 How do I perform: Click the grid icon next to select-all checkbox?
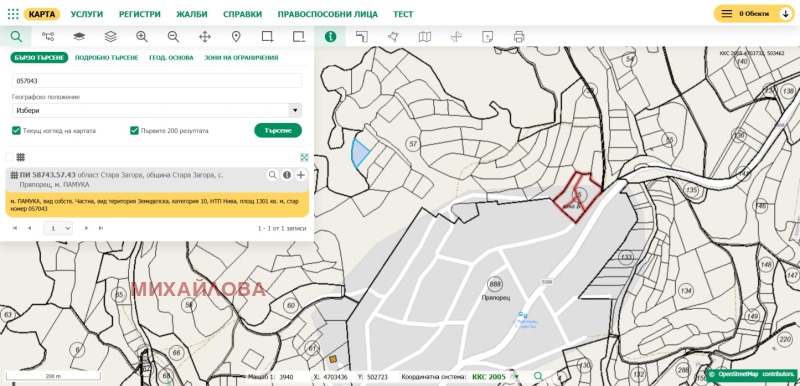pyautogui.click(x=21, y=157)
